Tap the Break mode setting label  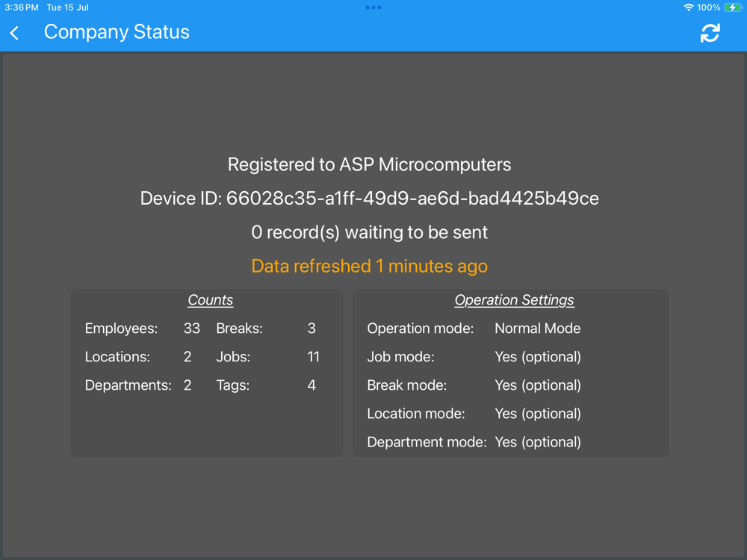point(406,385)
